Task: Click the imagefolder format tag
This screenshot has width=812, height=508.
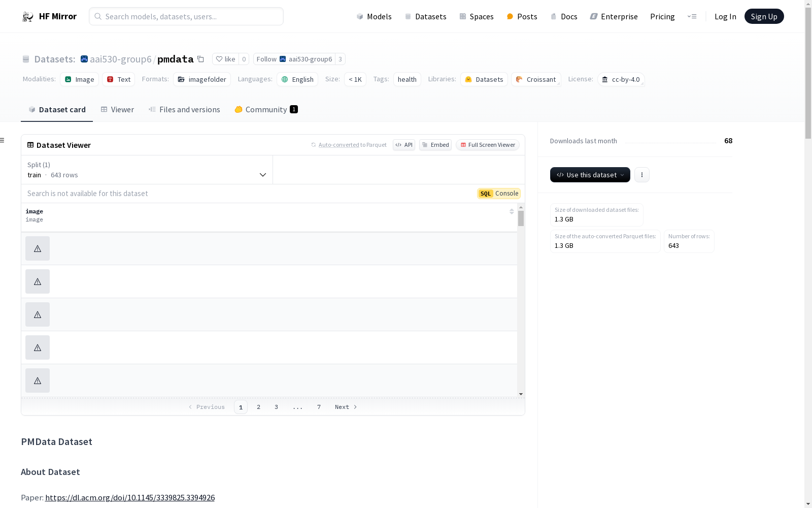Action: click(202, 79)
